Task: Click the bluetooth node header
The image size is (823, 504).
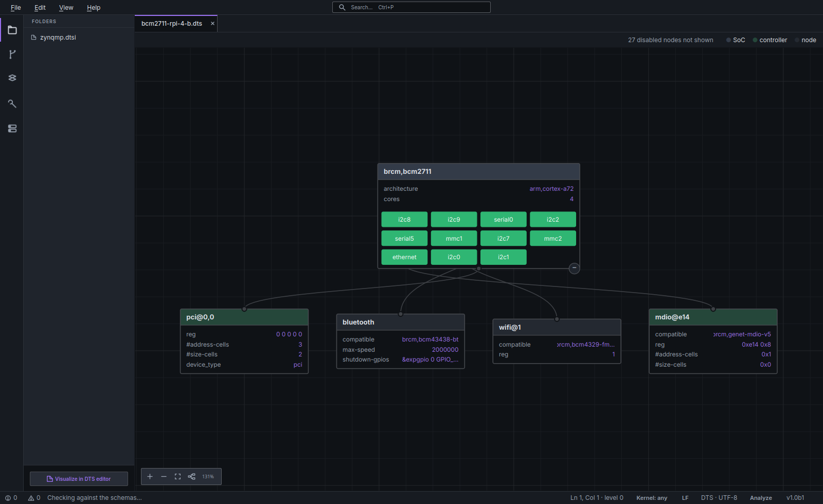Action: (400, 322)
